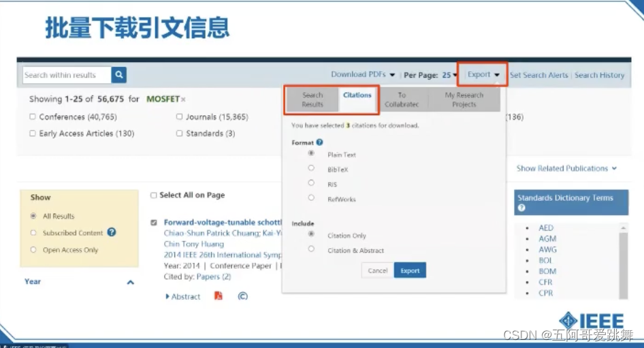The width and height of the screenshot is (644, 348).
Task: Expand the article Abstract
Action: pyautogui.click(x=182, y=296)
